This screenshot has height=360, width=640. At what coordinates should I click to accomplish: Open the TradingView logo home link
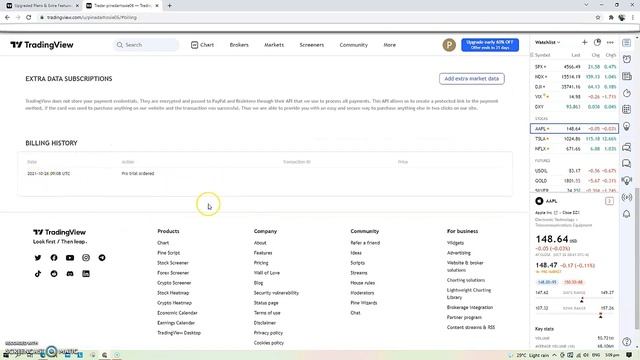click(42, 45)
